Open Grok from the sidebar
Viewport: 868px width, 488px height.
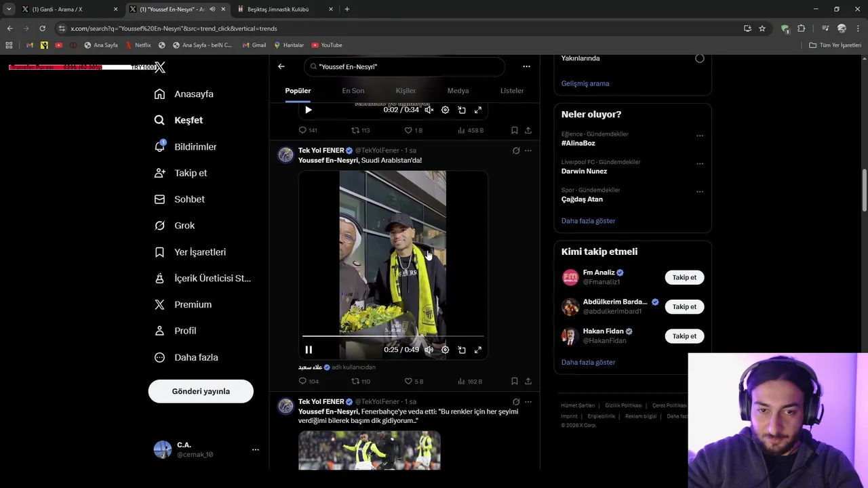pyautogui.click(x=174, y=226)
